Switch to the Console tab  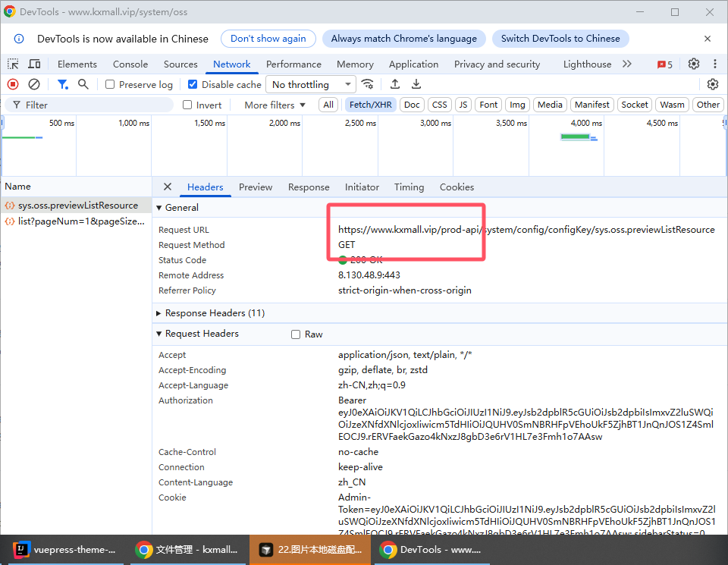(x=130, y=64)
